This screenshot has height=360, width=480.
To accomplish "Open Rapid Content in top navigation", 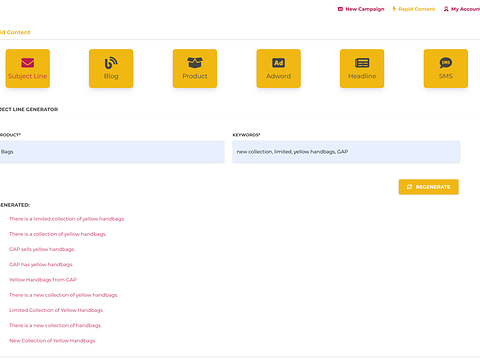I will tap(414, 9).
